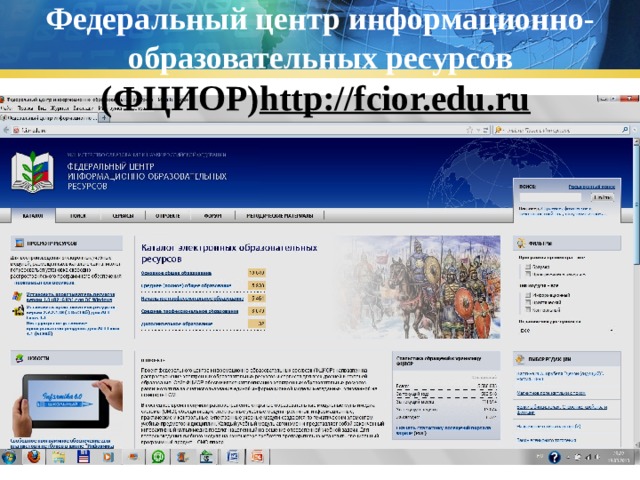Click the icon in resource viewer panel header
This screenshot has width=640, height=480.
pyautogui.click(x=19, y=243)
